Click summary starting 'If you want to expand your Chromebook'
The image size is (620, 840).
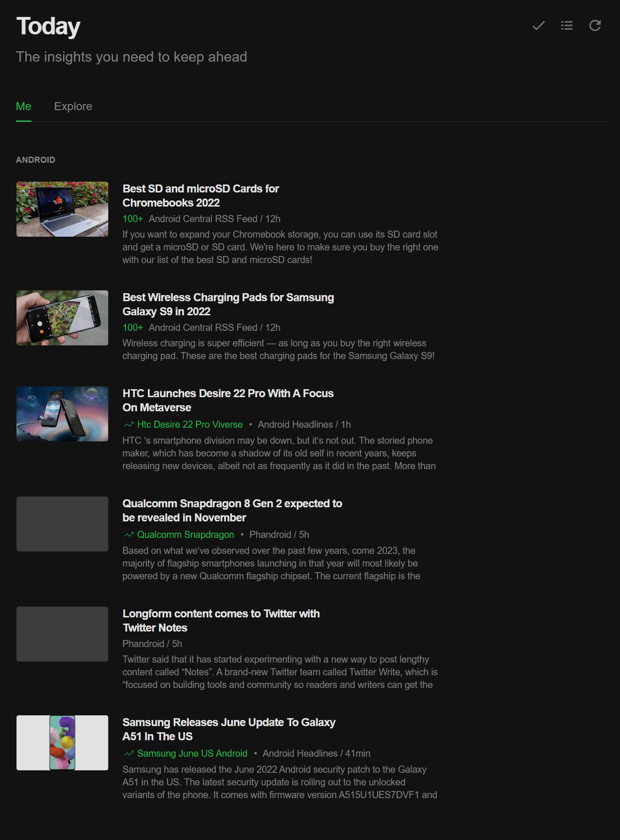tap(280, 247)
